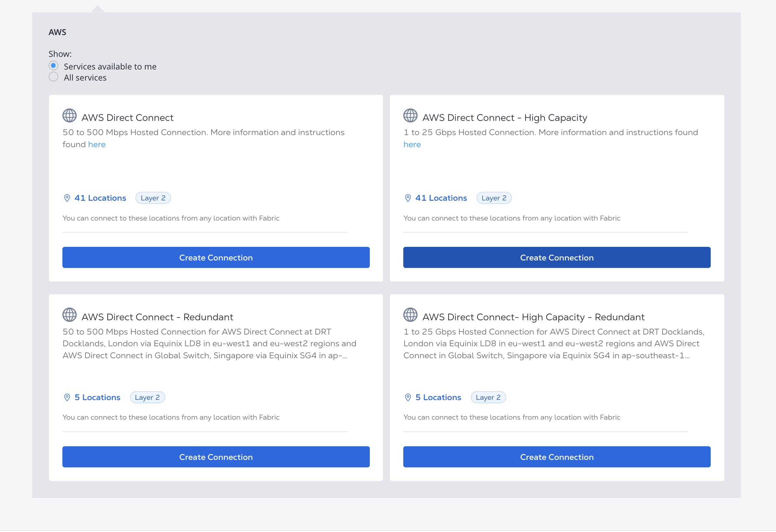The width and height of the screenshot is (776, 532).
Task: Click the 'Show:' label
Action: click(x=60, y=54)
